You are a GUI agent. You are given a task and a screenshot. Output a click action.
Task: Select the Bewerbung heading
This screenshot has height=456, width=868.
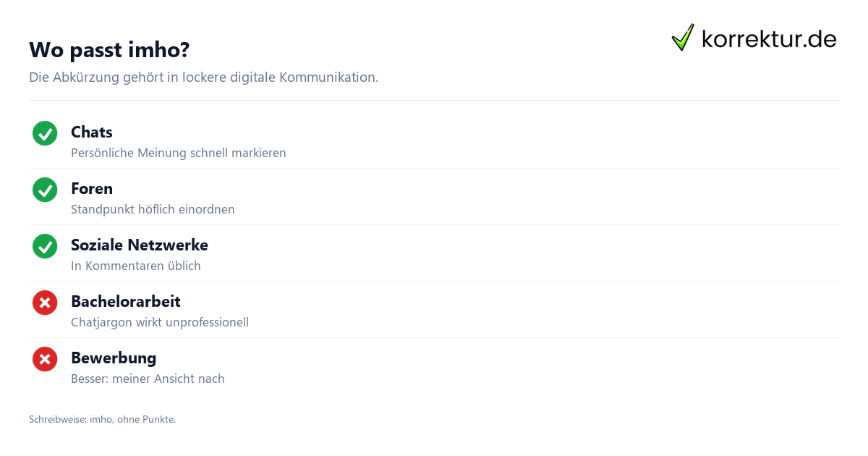pyautogui.click(x=114, y=358)
